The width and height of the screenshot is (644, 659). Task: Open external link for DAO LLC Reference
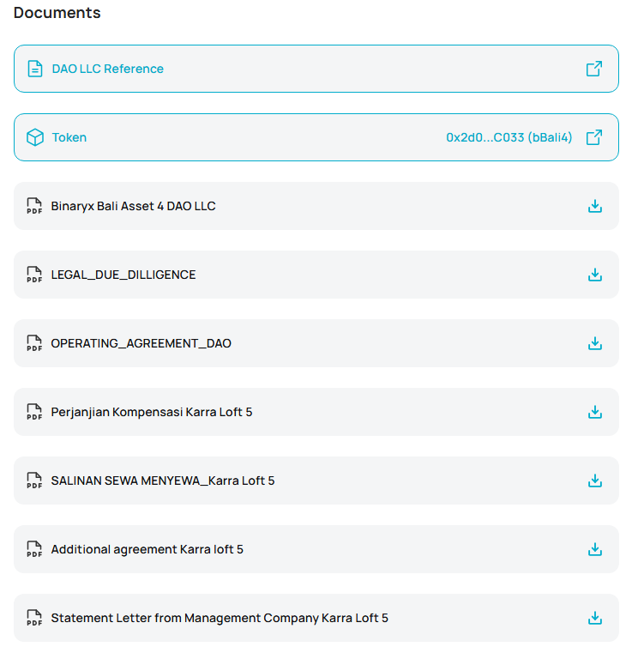pos(594,69)
